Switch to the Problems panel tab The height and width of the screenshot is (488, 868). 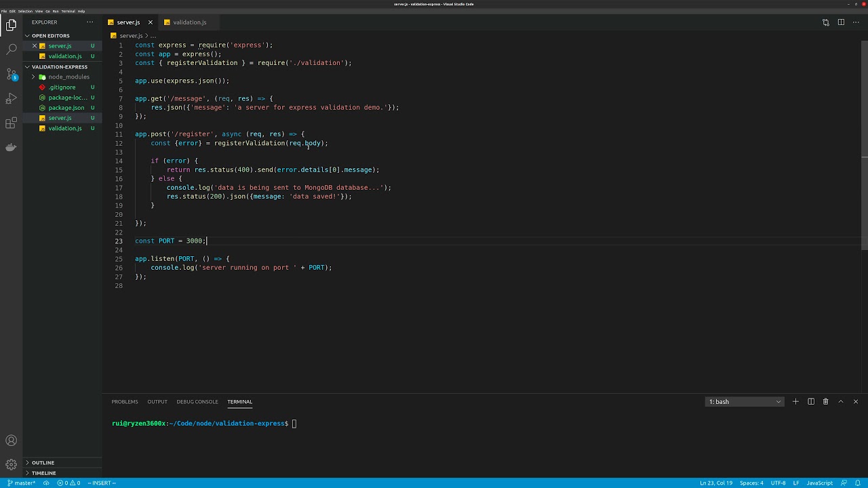(125, 401)
